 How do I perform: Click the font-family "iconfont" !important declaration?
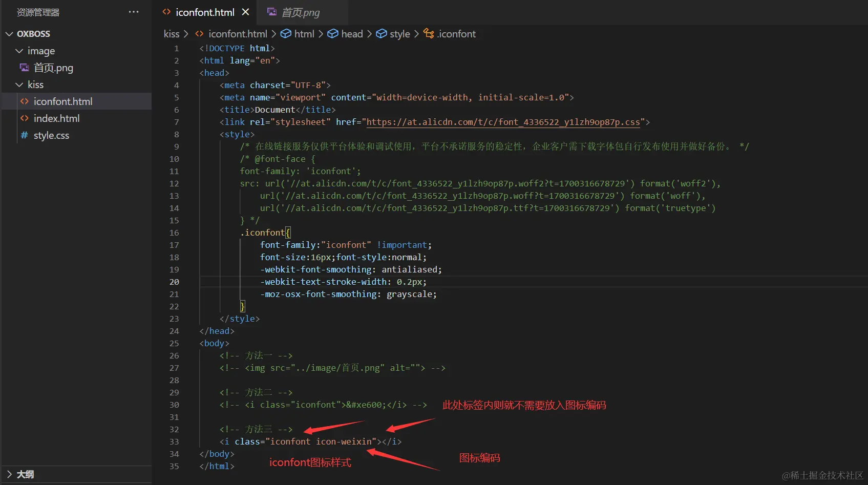pyautogui.click(x=346, y=245)
